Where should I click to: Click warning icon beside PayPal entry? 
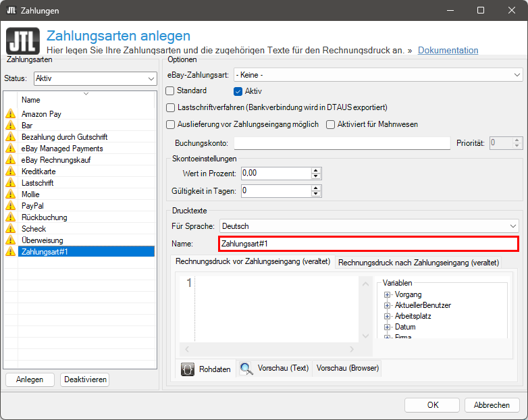(10, 206)
